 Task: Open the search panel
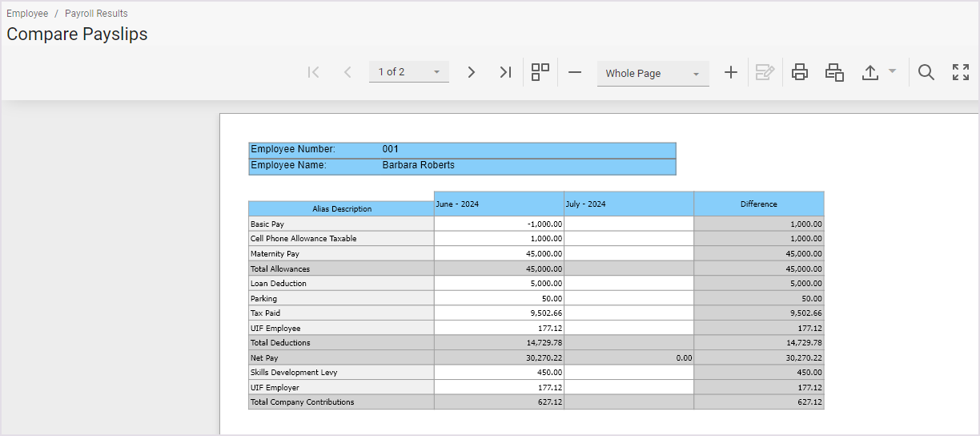pos(926,72)
